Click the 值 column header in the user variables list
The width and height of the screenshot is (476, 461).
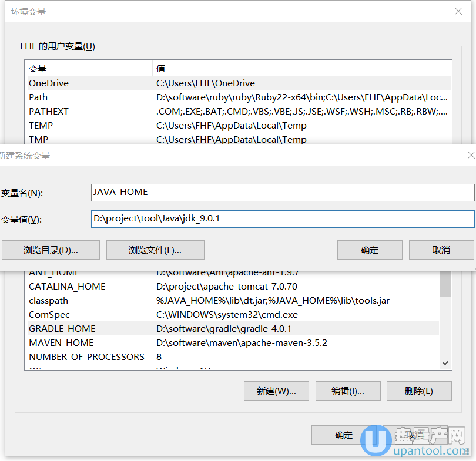pos(301,69)
